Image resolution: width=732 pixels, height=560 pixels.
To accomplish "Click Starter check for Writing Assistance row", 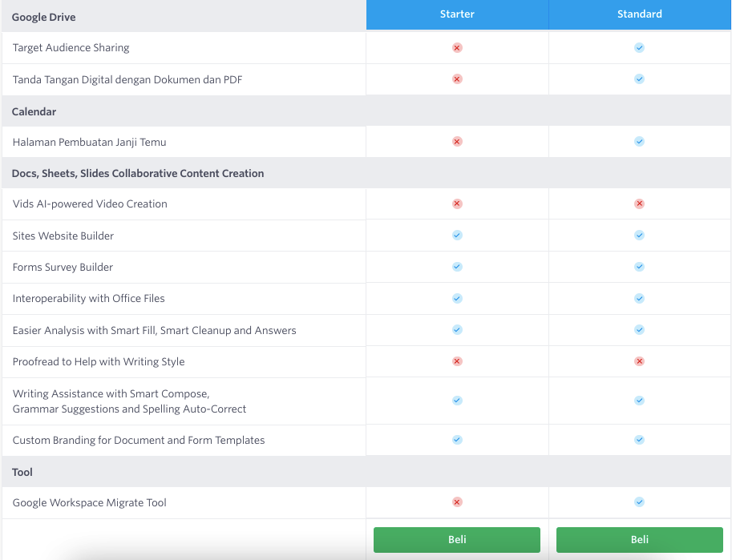I will (457, 401).
